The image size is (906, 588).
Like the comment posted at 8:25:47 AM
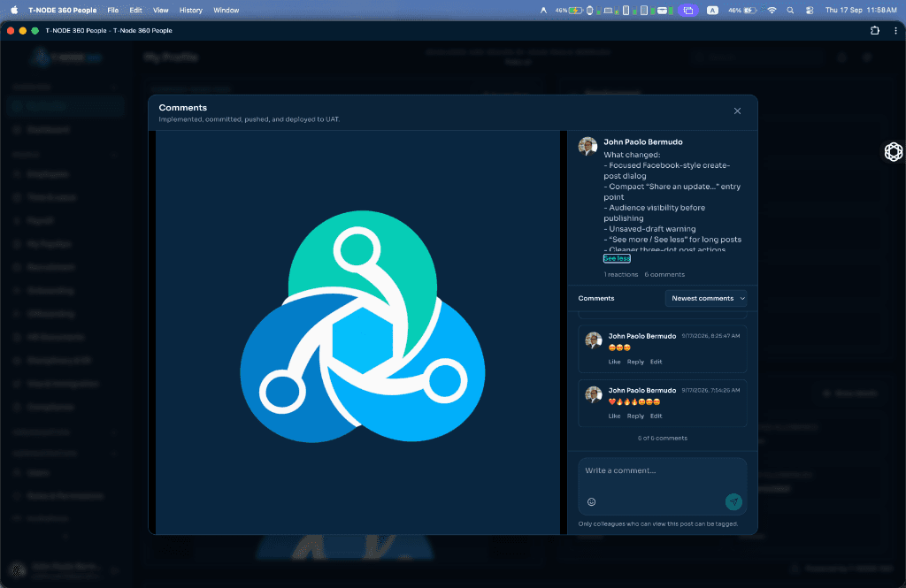614,362
